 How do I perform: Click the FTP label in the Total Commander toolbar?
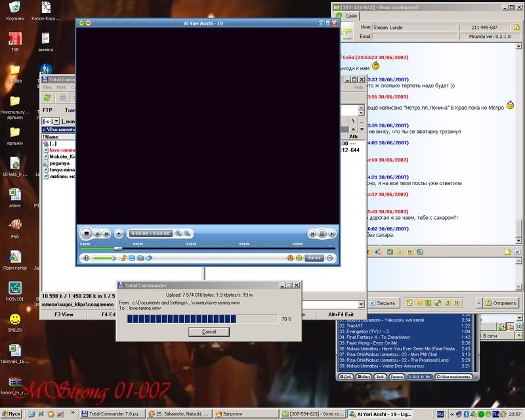(47, 110)
